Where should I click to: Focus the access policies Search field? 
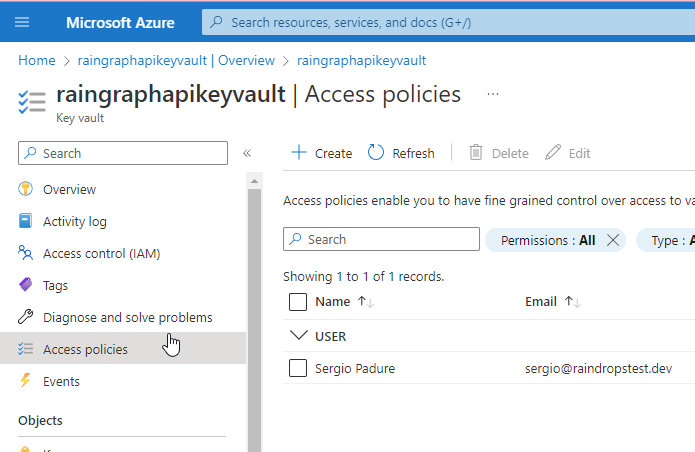[381, 239]
